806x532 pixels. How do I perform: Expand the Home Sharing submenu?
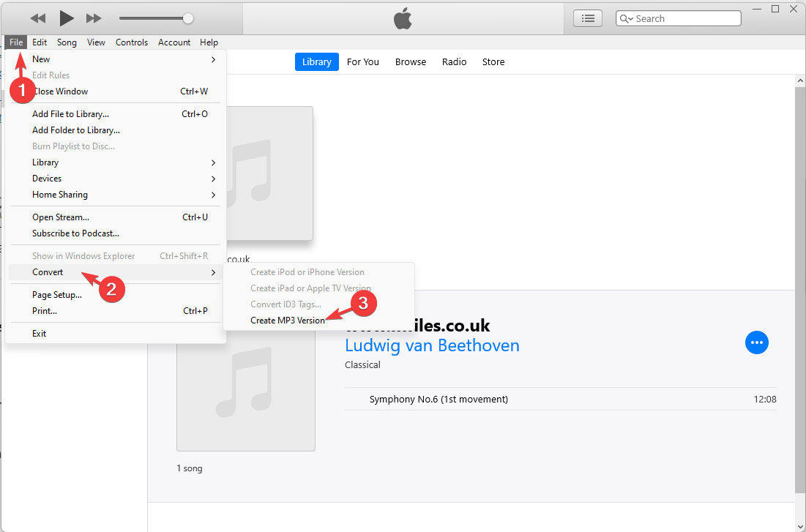click(116, 195)
